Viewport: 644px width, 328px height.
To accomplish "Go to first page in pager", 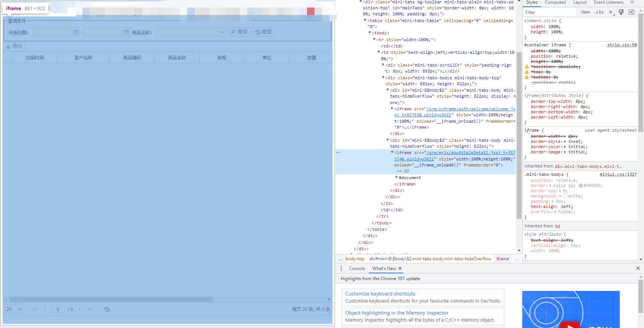I will (35, 309).
